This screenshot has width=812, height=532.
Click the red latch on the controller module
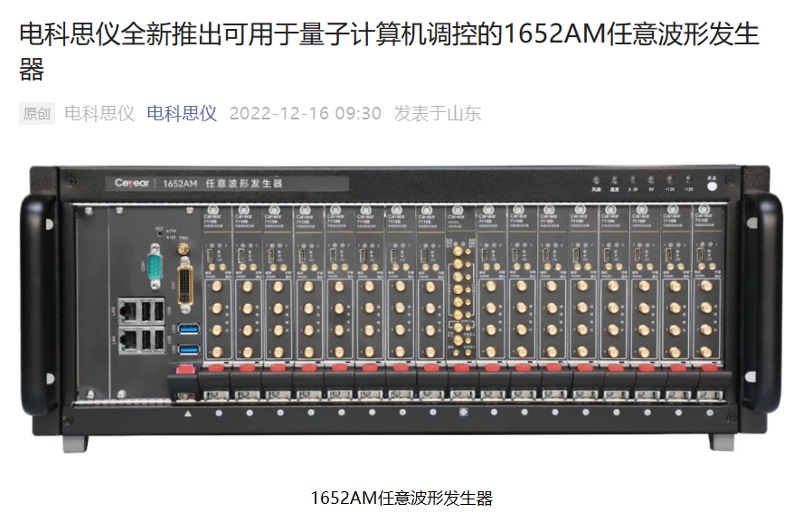186,369
